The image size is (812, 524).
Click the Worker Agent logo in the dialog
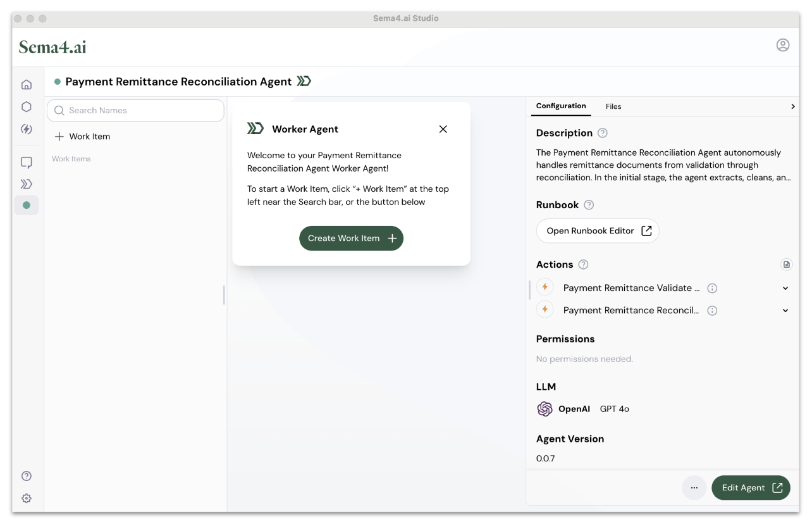[255, 128]
